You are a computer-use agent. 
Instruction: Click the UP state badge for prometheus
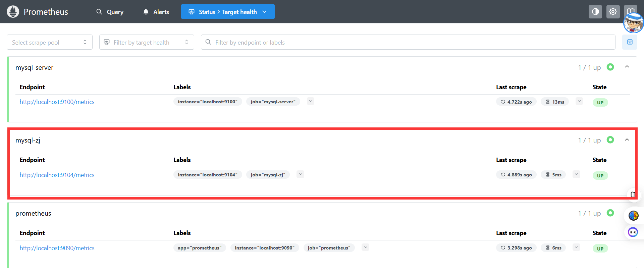coord(600,249)
